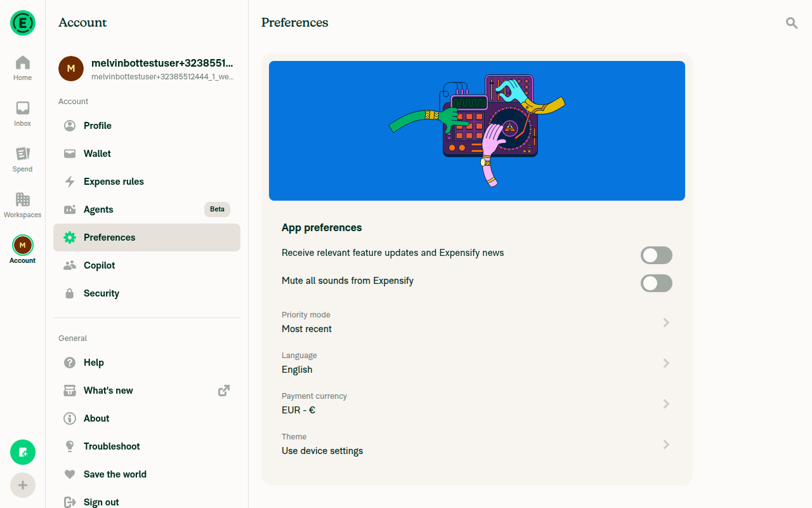Image resolution: width=812 pixels, height=508 pixels.
Task: Click the Agents robot icon
Action: [70, 210]
